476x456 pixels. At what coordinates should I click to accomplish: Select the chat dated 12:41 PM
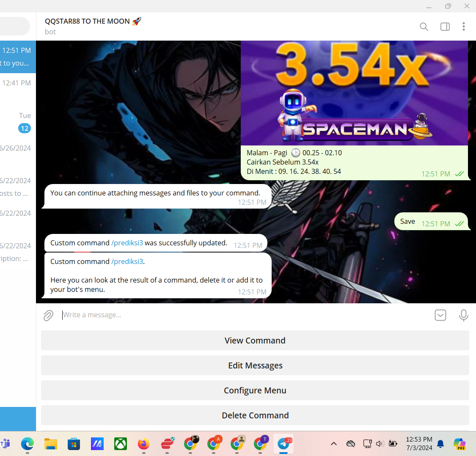coord(18,89)
